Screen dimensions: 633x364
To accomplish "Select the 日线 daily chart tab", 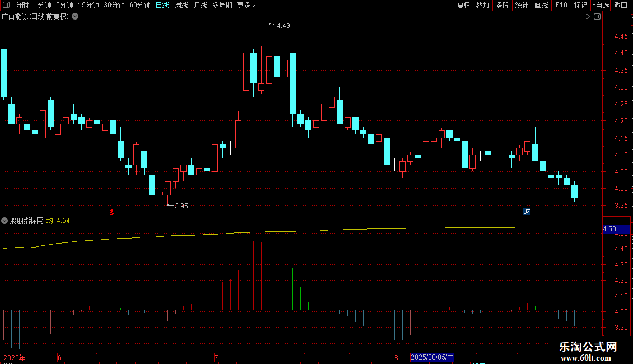I will click(x=162, y=5).
